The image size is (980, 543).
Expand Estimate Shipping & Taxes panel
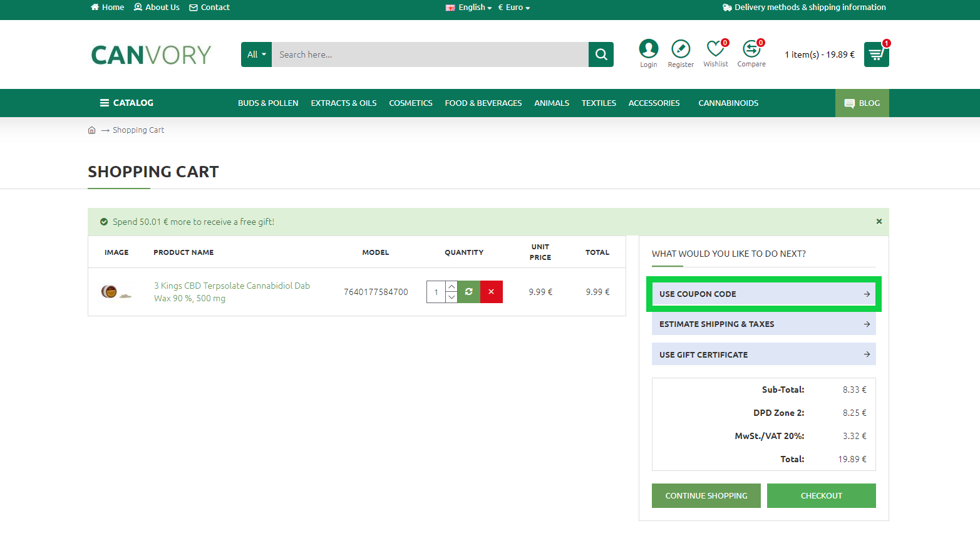coord(764,324)
